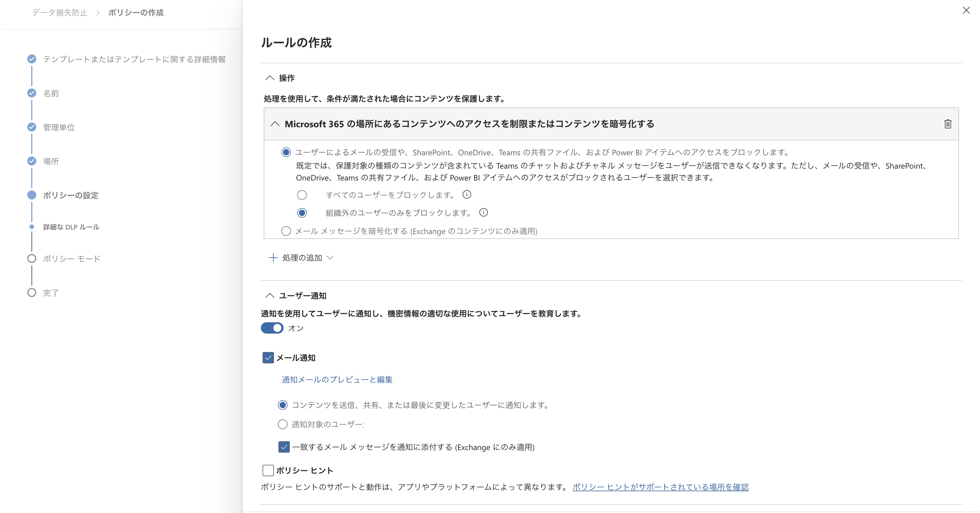This screenshot has width=980, height=513.
Task: Click the checkmark icon for 管理単位 step
Action: coord(32,127)
